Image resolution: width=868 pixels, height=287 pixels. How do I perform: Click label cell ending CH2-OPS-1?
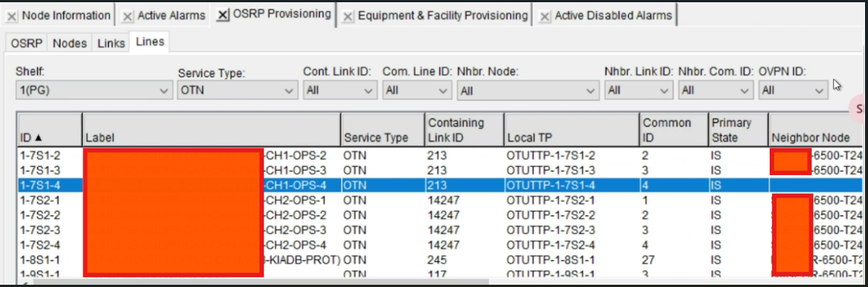212,200
